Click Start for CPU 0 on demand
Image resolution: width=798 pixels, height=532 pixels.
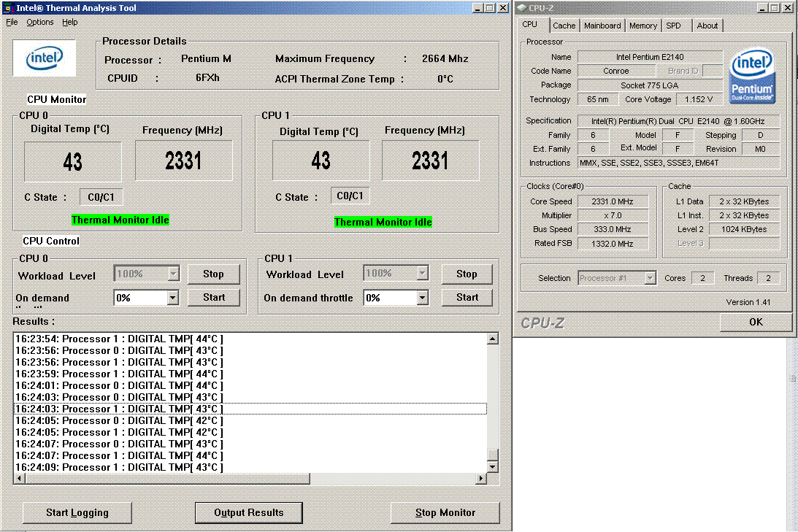(x=214, y=297)
